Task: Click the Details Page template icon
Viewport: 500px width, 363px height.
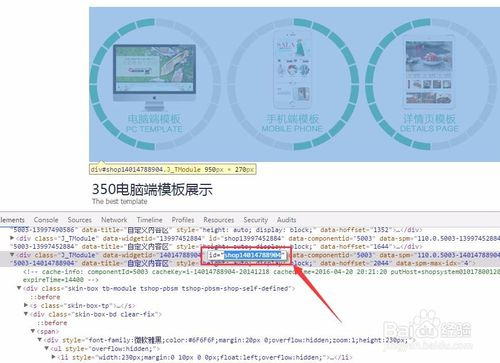Action: pos(429,73)
